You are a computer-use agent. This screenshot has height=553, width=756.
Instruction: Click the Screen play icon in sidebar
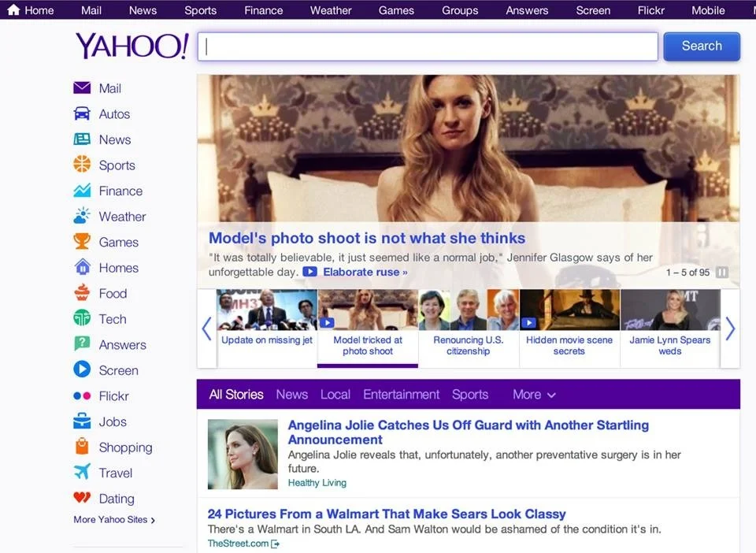tap(82, 369)
